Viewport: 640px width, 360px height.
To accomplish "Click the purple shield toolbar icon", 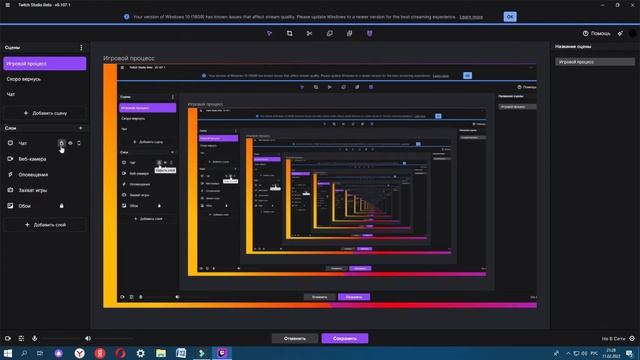I will coord(369,33).
